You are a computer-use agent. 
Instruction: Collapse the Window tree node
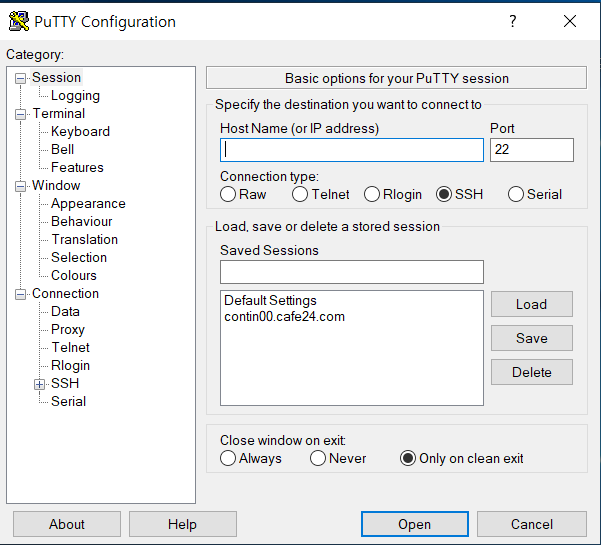pos(20,186)
